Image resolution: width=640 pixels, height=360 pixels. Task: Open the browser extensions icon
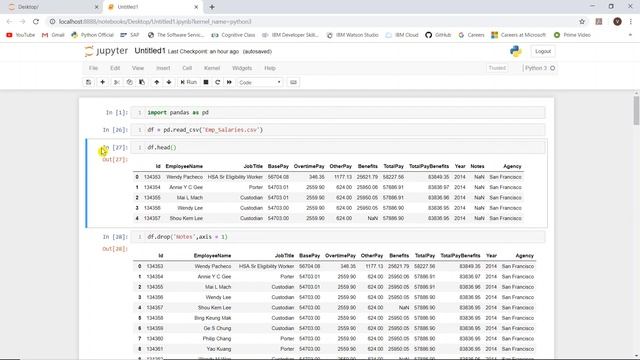click(x=599, y=22)
